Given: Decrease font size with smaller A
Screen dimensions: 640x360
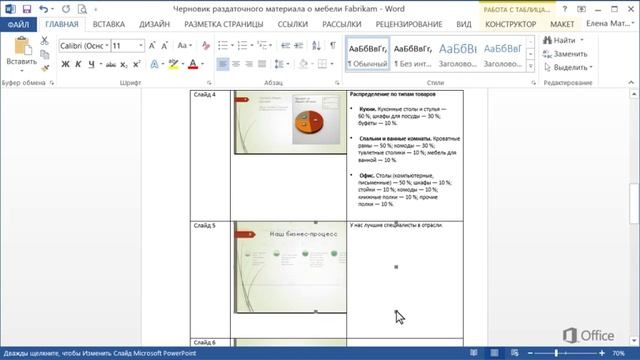Looking at the screenshot, I should point(164,46).
